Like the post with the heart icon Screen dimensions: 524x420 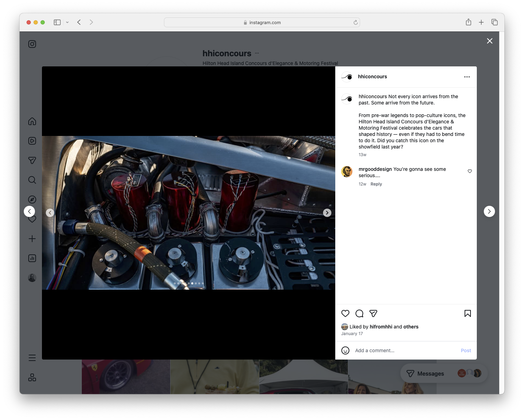(345, 313)
